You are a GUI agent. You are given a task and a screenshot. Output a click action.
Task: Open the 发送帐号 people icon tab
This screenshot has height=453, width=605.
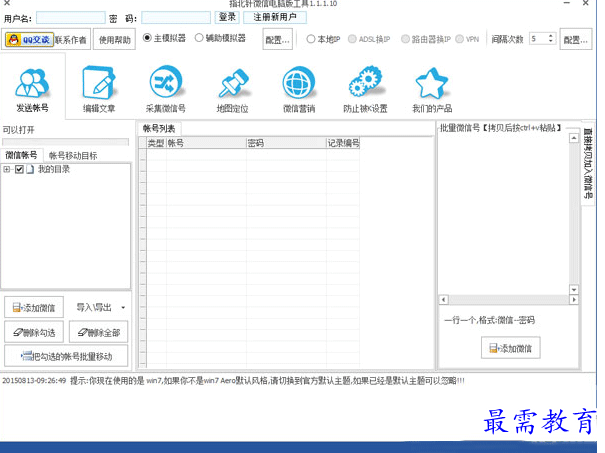pos(32,89)
